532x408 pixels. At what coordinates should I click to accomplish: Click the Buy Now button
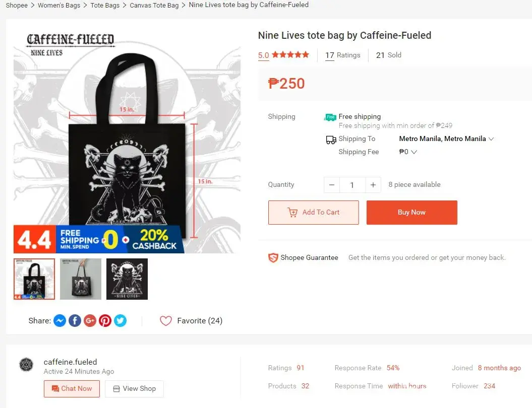pyautogui.click(x=411, y=213)
